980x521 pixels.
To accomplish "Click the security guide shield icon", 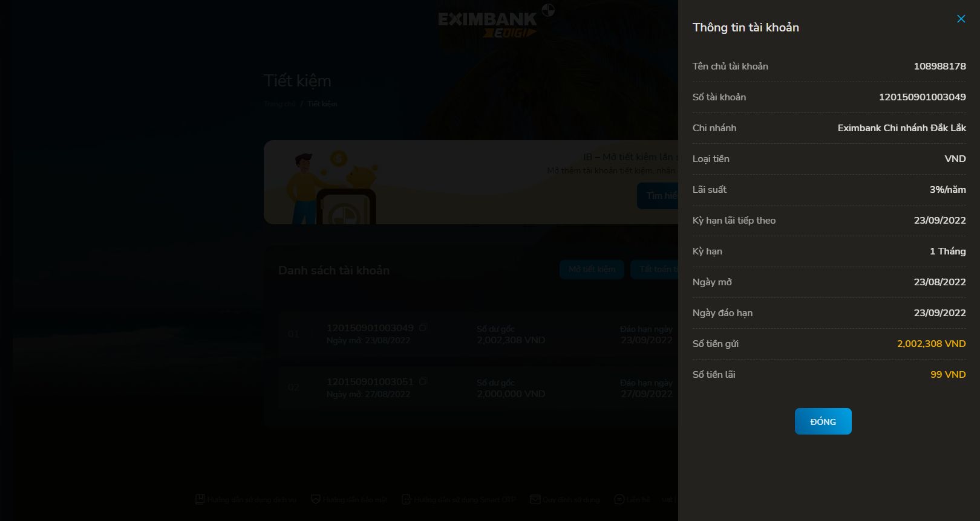I will tap(315, 499).
